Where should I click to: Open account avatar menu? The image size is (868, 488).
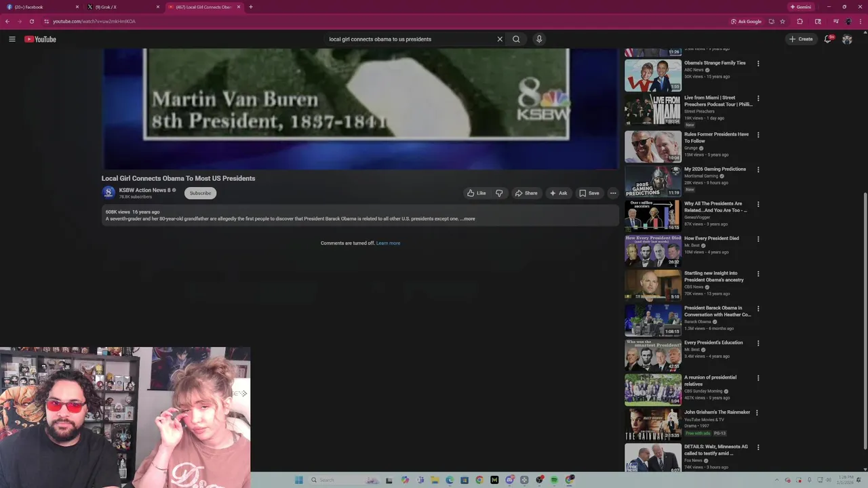847,39
